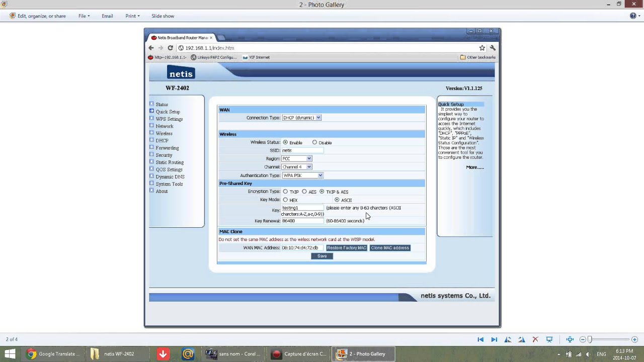Go to next photo in Photo Gallery
644x362 pixels.
click(494, 339)
